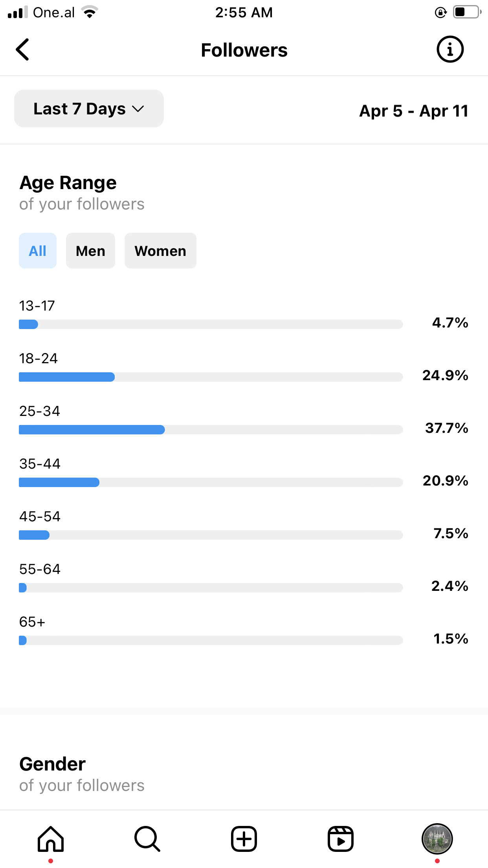
Task: Open the profile picture tab
Action: coord(437,839)
